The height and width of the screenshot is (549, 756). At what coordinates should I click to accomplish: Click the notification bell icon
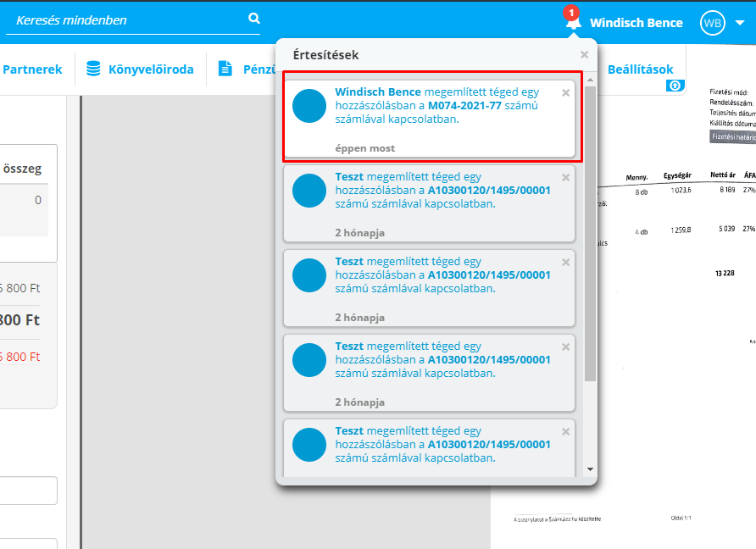coord(574,22)
